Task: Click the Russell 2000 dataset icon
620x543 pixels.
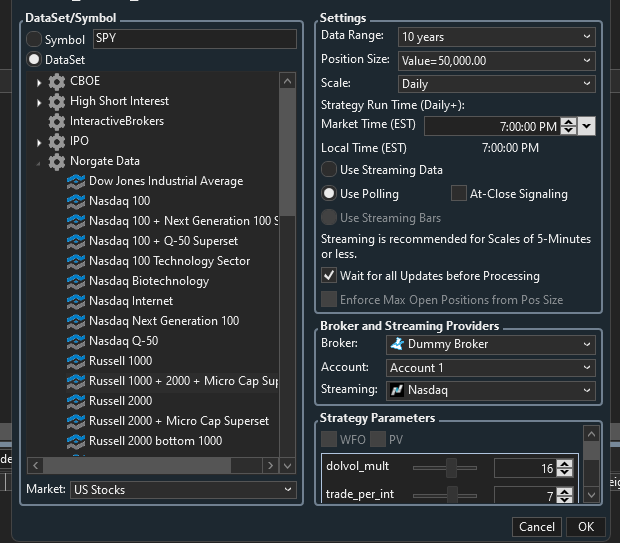Action: [x=76, y=401]
